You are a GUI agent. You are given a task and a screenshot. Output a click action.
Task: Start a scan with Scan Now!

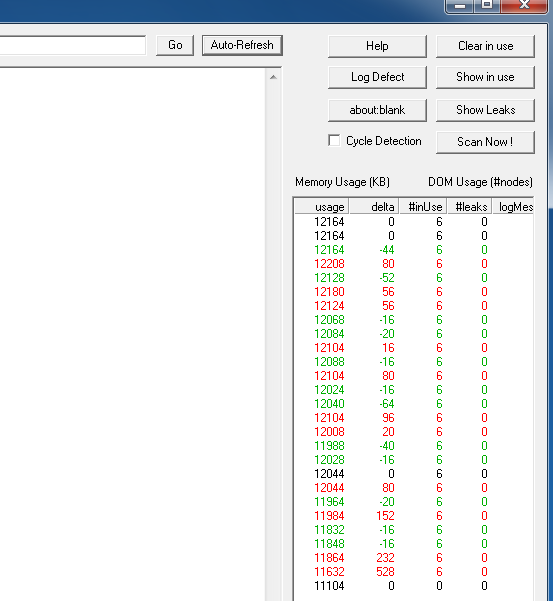click(x=485, y=142)
